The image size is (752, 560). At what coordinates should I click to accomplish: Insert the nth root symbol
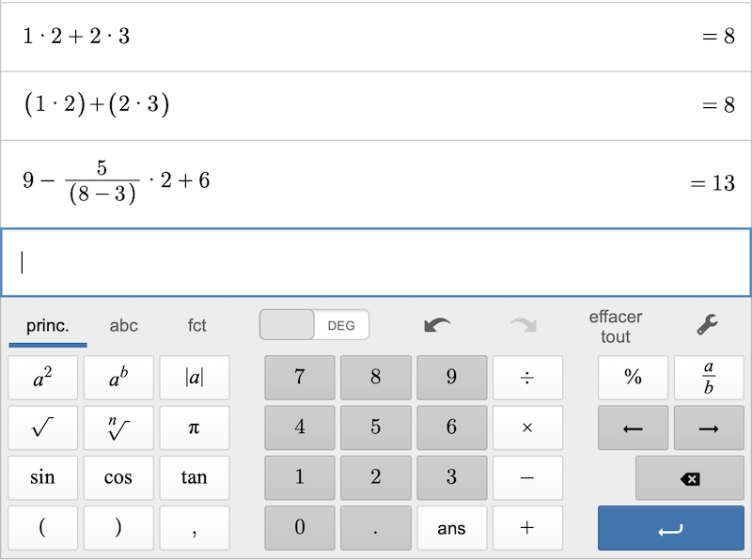[118, 428]
